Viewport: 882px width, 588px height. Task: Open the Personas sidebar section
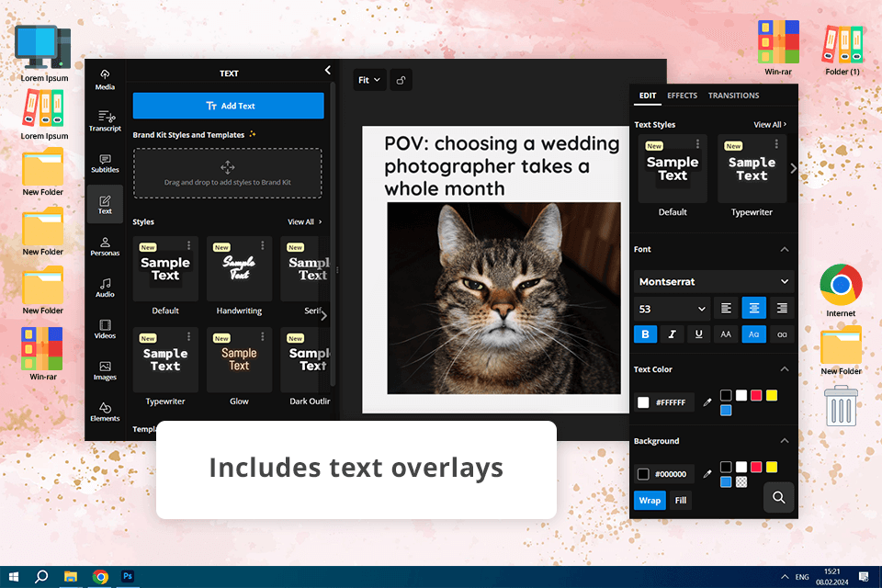(x=105, y=246)
